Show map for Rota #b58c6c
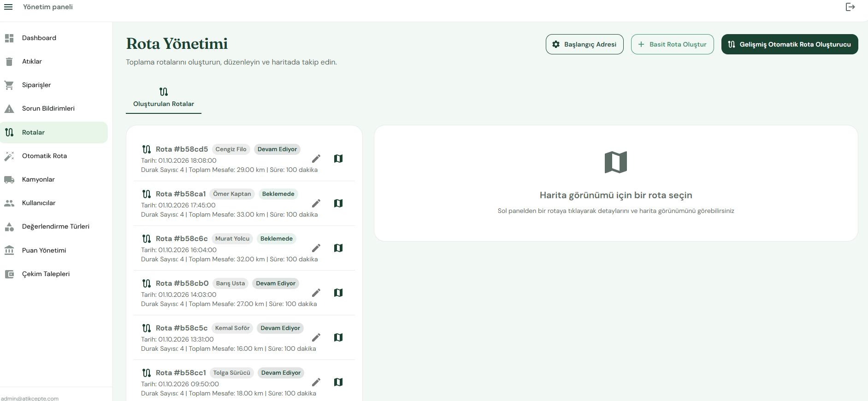868x401 pixels. tap(338, 248)
